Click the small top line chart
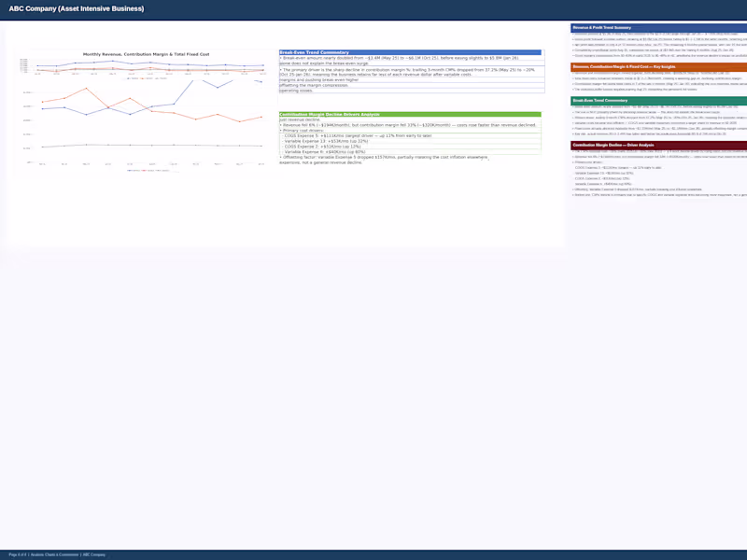Image resolution: width=747 pixels, height=560 pixels. coord(143,66)
